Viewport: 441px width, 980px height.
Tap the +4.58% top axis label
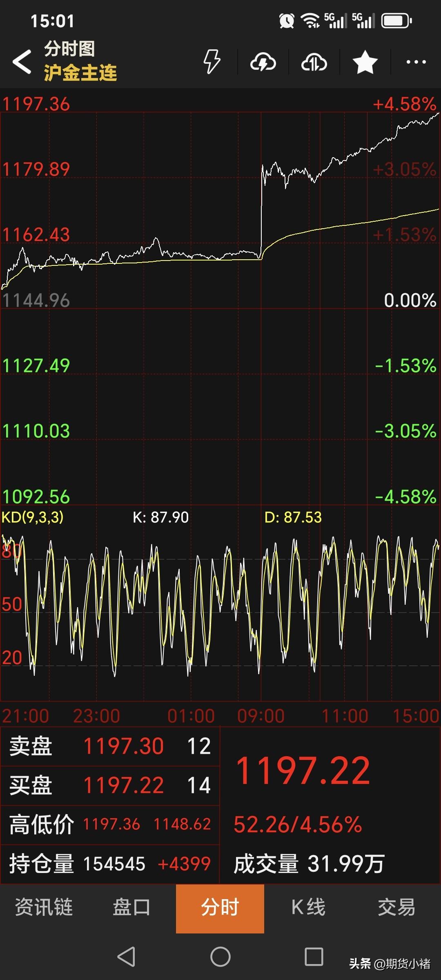click(x=404, y=104)
